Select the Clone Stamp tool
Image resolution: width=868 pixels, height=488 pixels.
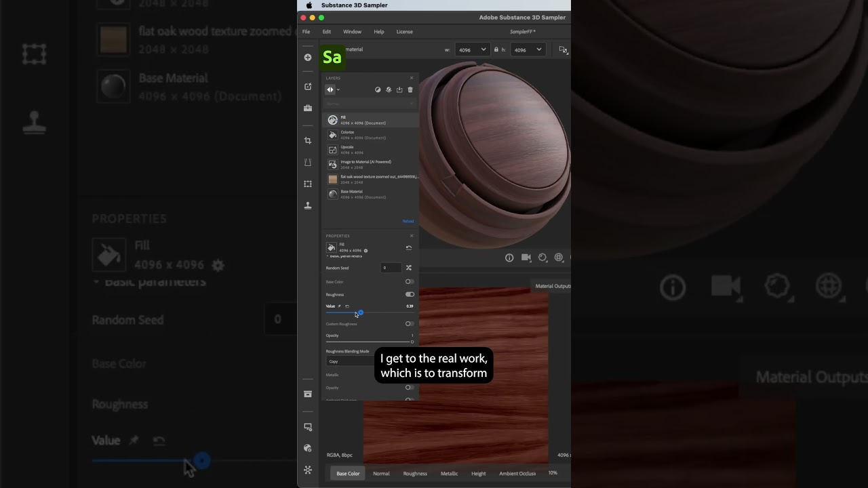pos(308,205)
